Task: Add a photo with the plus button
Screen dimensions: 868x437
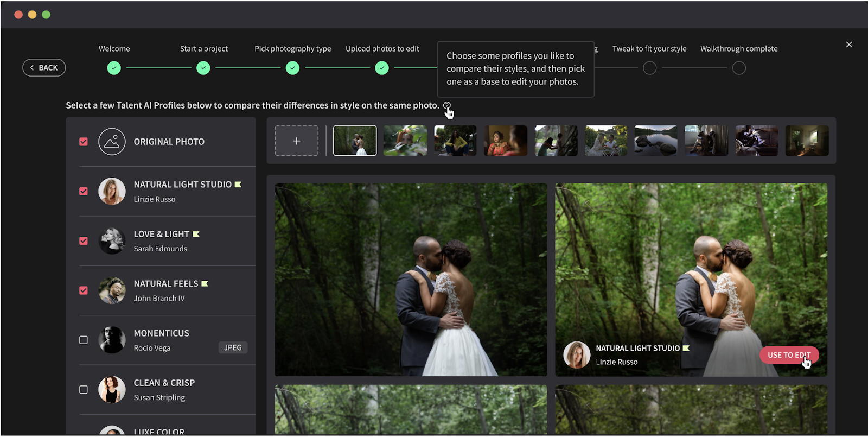Action: coord(296,141)
